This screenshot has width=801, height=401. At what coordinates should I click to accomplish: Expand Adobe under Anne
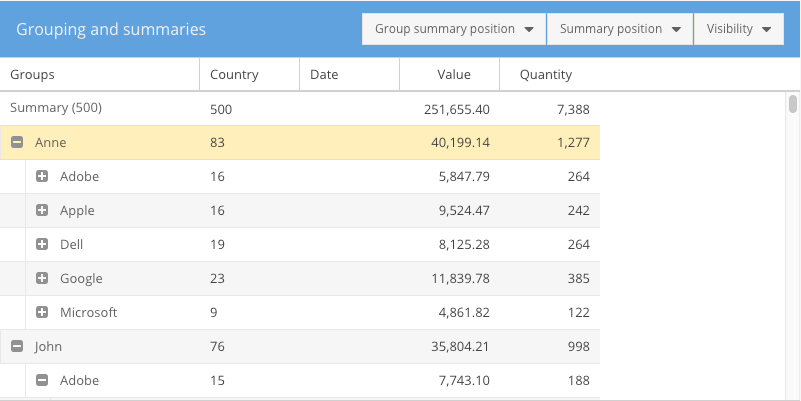pyautogui.click(x=42, y=176)
